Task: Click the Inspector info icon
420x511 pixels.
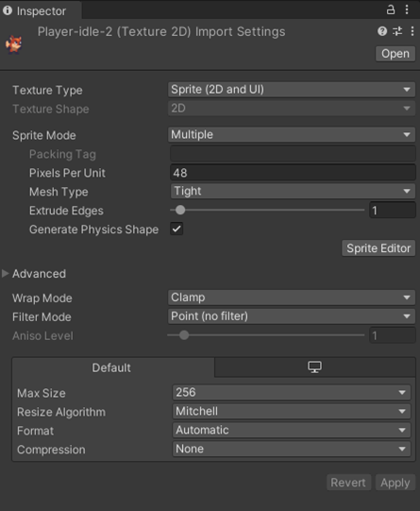Action: pyautogui.click(x=8, y=10)
